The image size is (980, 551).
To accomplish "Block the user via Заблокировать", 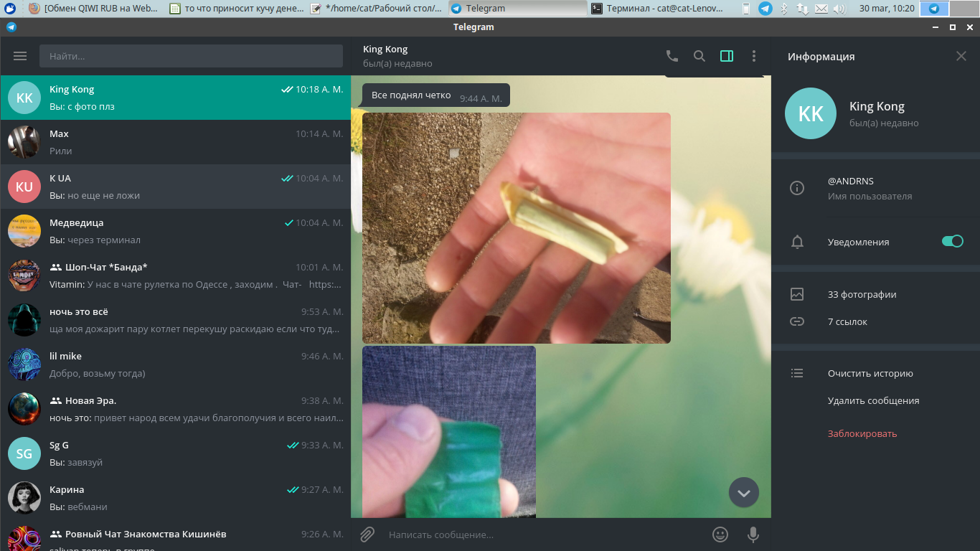I will [x=862, y=433].
